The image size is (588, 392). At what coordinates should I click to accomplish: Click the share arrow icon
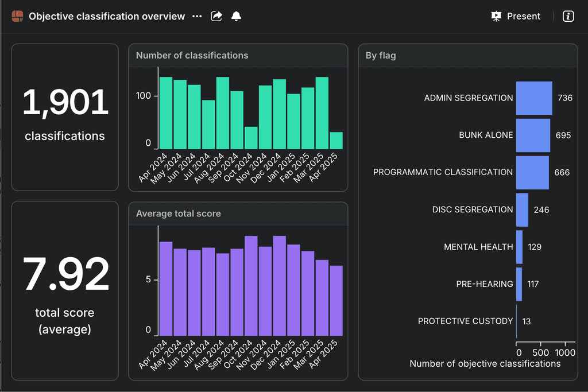[216, 17]
